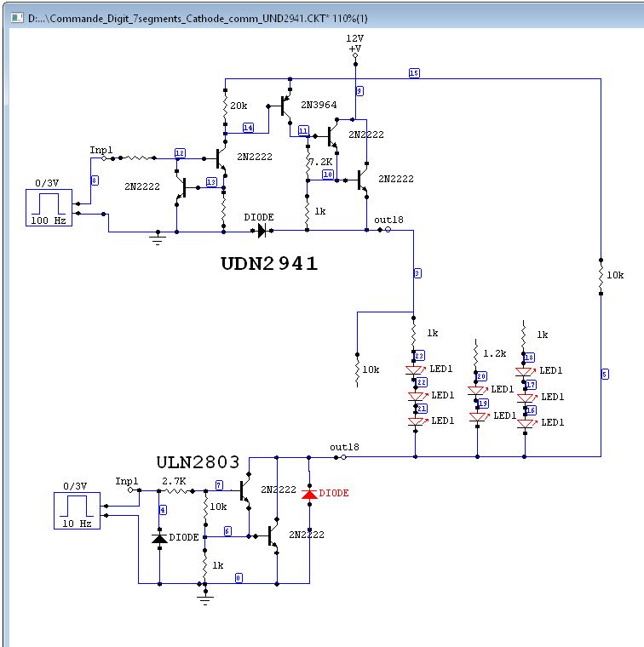Viewport: 644px width, 647px height.
Task: Select the ground symbol under the ULN2803 circuit
Action: pyautogui.click(x=204, y=598)
